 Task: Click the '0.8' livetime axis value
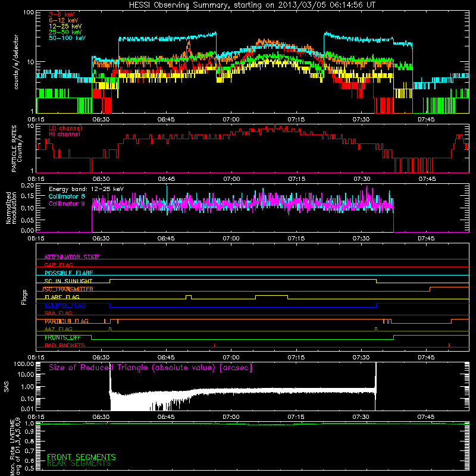click(x=29, y=441)
